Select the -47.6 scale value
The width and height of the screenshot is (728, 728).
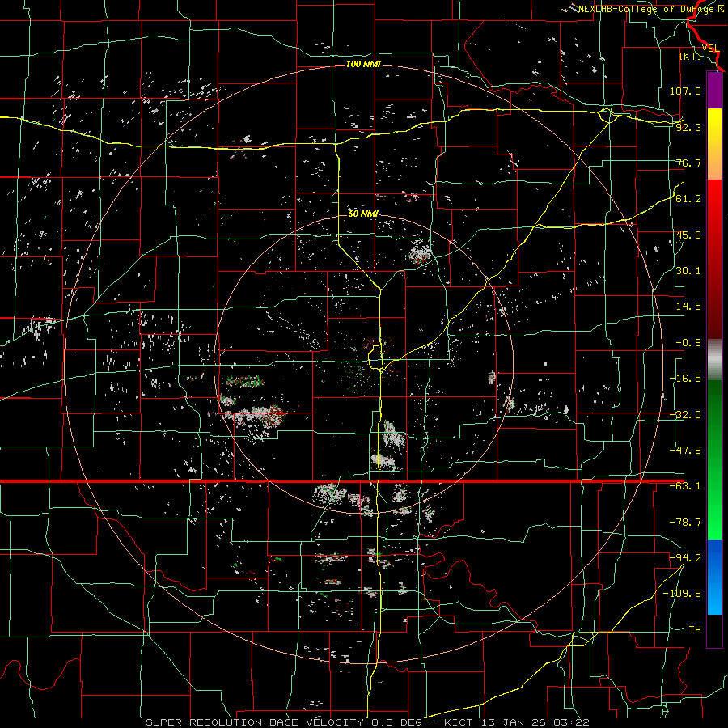[x=685, y=451]
